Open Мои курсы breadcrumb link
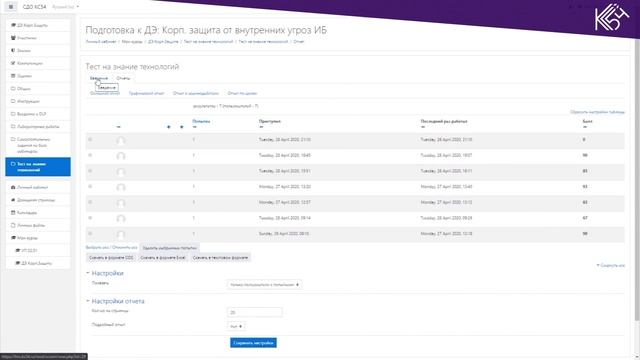Viewport: 640px width, 360px height. point(132,42)
